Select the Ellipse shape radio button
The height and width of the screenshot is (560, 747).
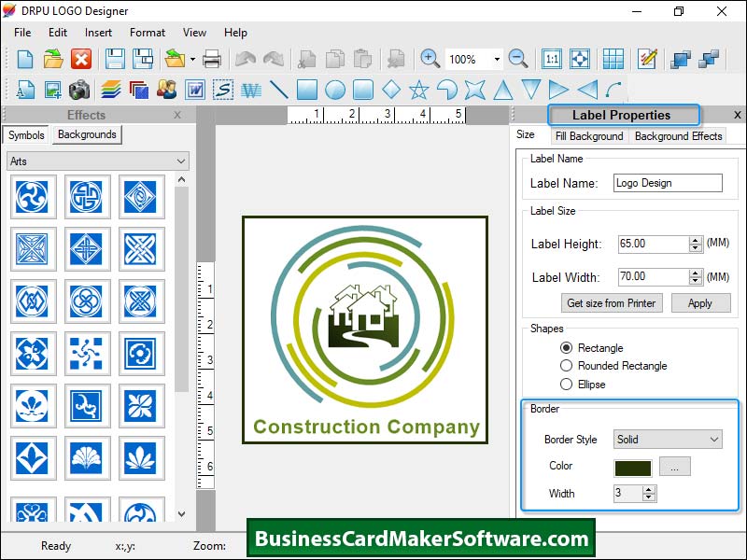567,384
